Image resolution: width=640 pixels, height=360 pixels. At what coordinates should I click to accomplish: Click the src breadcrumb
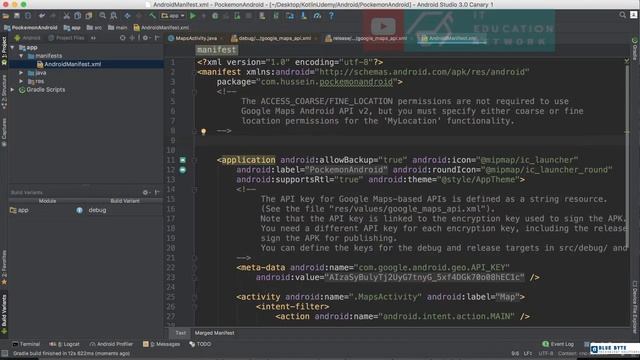tap(94, 28)
